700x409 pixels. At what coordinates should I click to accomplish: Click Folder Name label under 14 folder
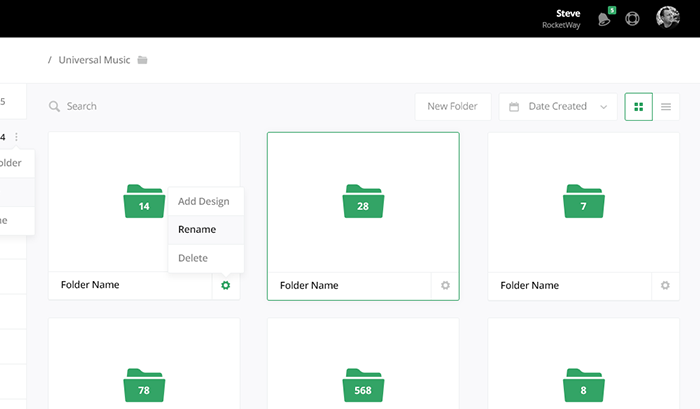pyautogui.click(x=90, y=284)
